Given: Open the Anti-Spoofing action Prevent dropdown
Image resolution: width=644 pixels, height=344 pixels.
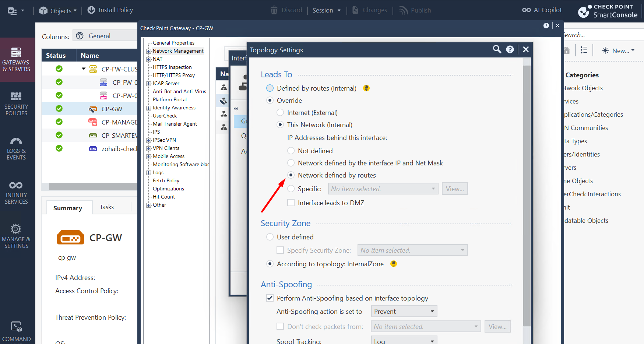Looking at the screenshot, I should tap(404, 311).
